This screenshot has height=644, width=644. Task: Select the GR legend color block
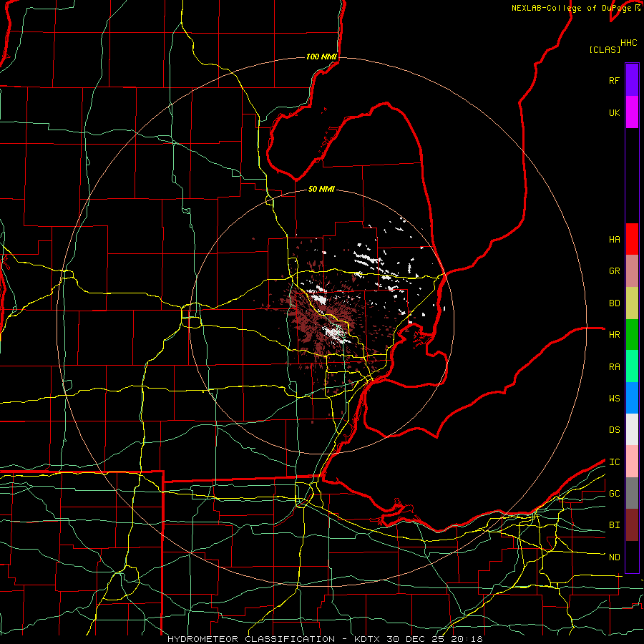click(632, 271)
